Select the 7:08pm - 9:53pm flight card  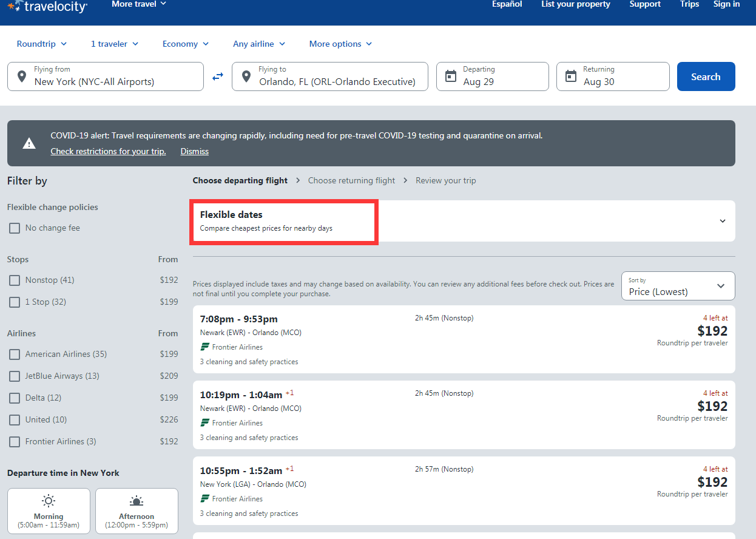464,339
